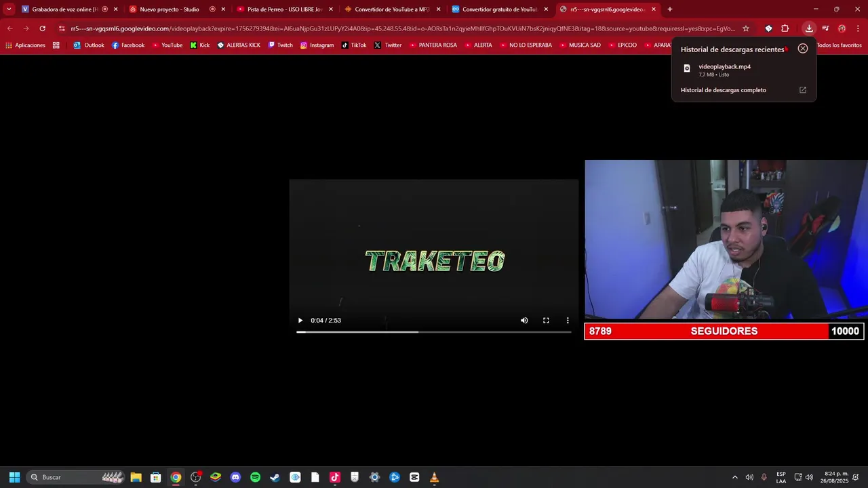868x488 pixels.
Task: Open TikTok app from the taskbar
Action: [x=334, y=477]
